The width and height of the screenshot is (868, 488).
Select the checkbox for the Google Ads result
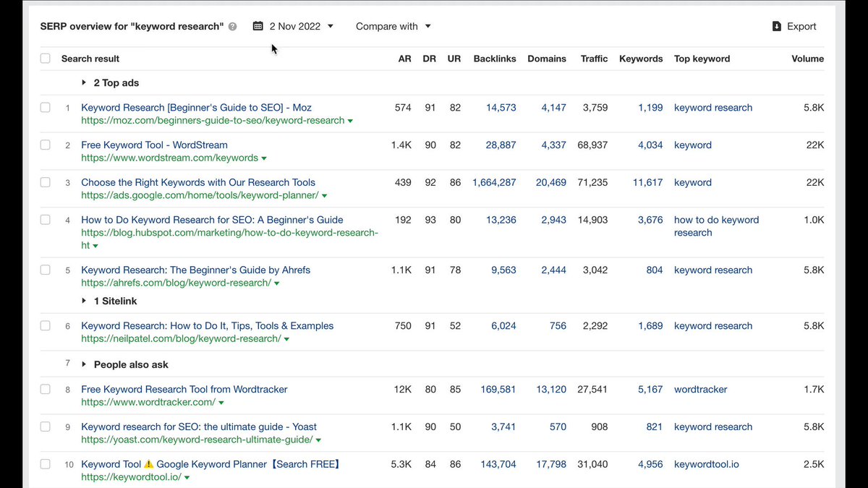[46, 183]
